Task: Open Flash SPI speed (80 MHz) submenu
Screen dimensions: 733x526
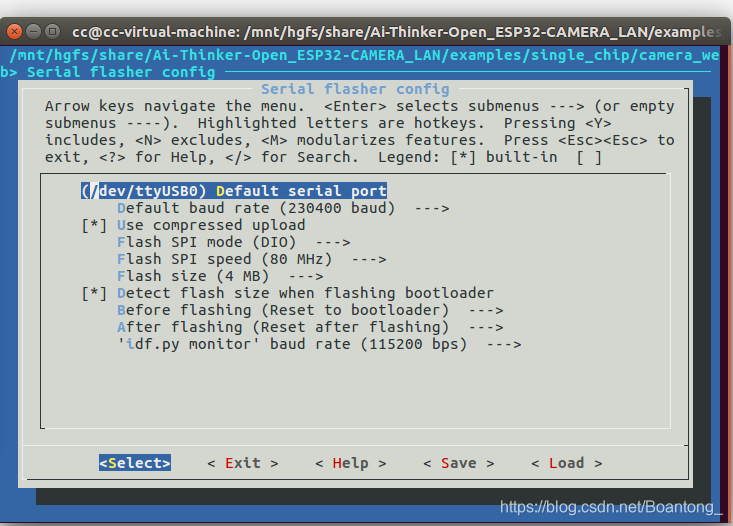Action: coord(252,259)
